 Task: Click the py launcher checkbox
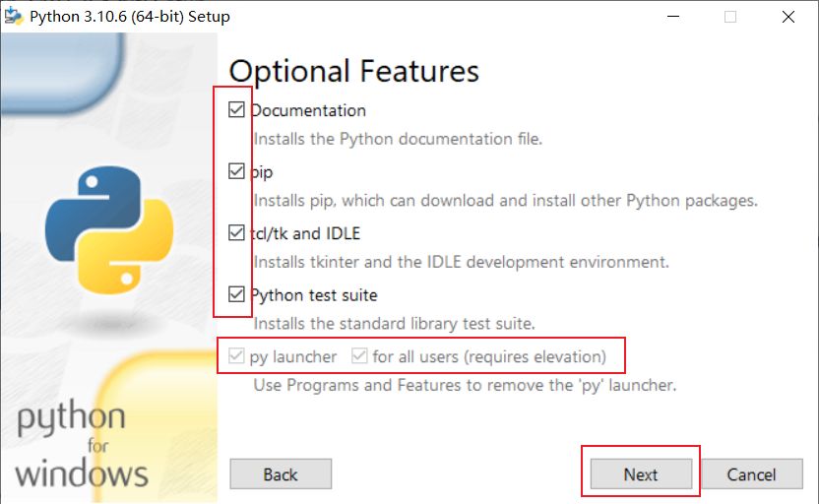pyautogui.click(x=236, y=356)
